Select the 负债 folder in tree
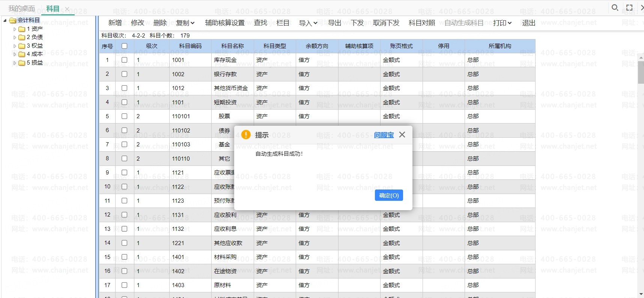Viewport: 644px width, 298px height. (34, 37)
